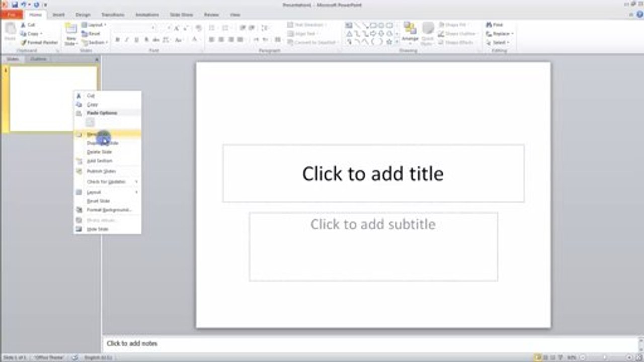Open the Section dropdown in the ribbon

[95, 43]
